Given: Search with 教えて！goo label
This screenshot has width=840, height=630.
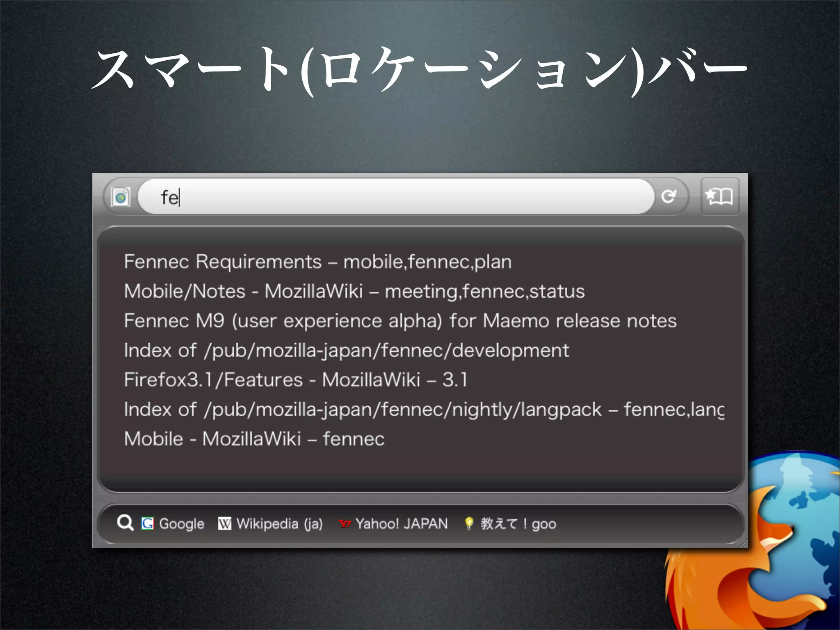Looking at the screenshot, I should [x=518, y=524].
